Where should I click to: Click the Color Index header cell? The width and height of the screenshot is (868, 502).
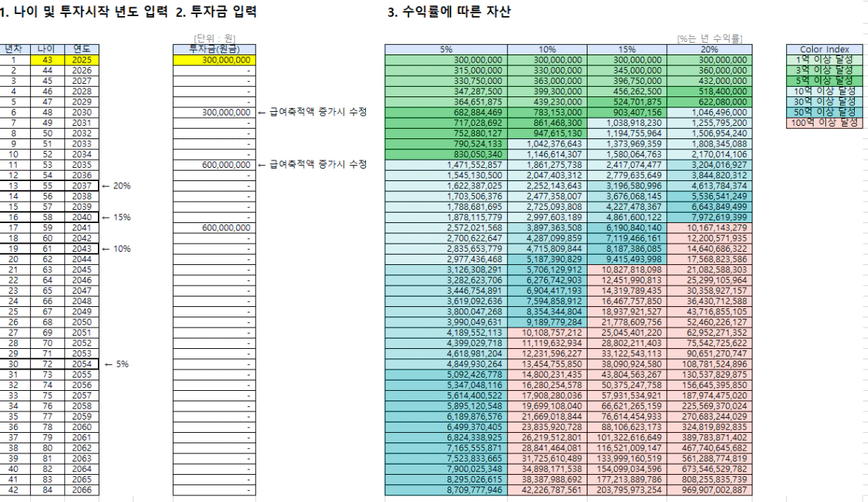point(825,49)
